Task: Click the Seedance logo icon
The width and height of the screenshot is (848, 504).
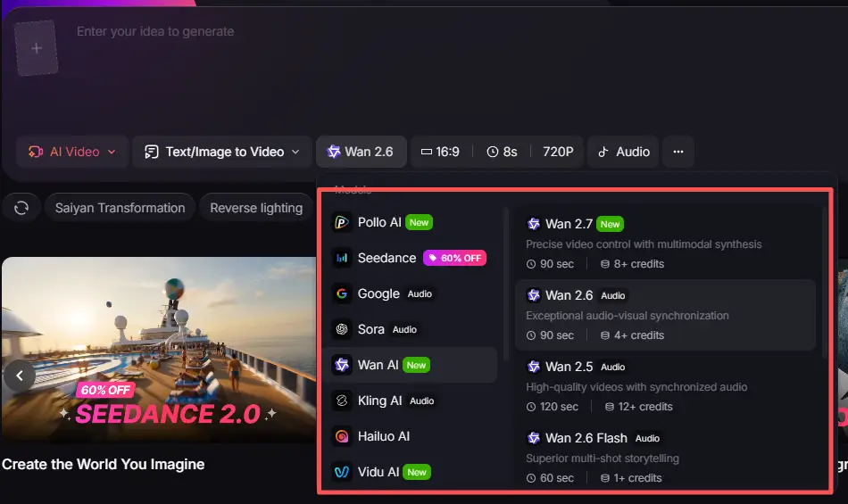Action: [342, 258]
